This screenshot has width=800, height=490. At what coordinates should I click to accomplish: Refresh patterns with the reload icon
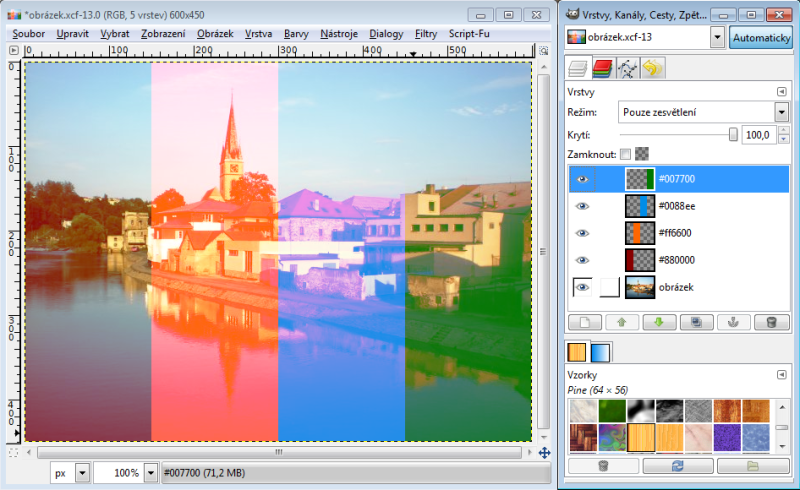coord(678,466)
